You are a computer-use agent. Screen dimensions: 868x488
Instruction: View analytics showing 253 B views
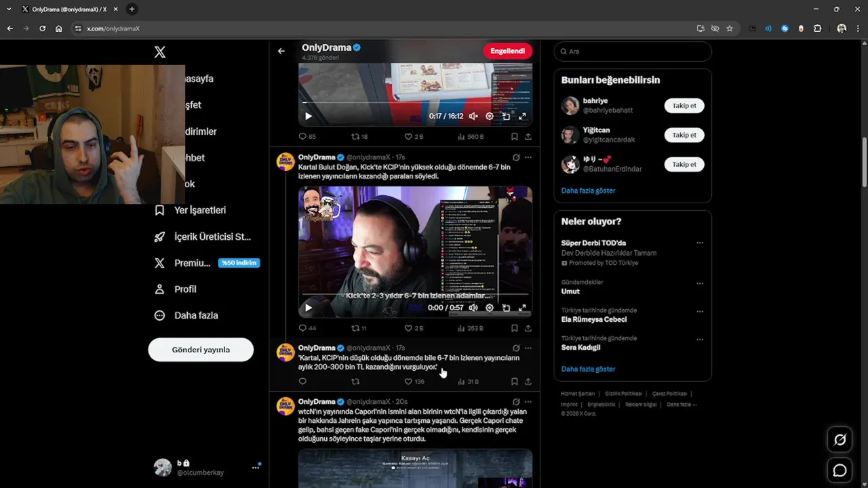pos(471,328)
